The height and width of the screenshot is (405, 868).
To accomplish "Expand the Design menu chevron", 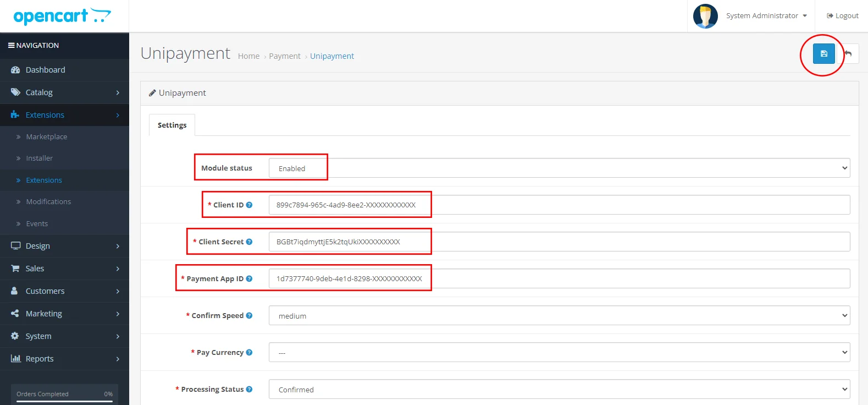I will 118,246.
